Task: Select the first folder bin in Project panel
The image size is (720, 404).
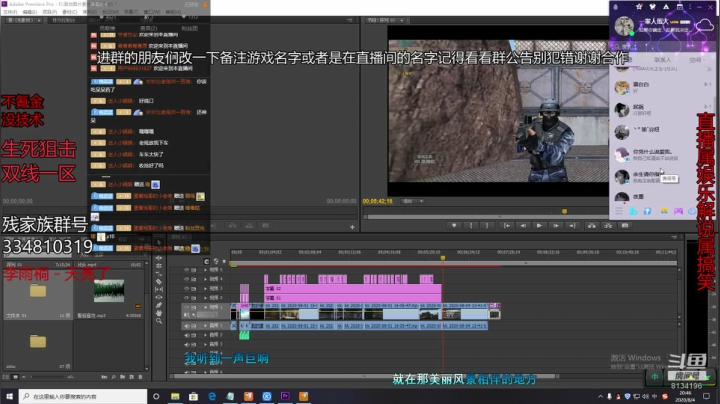Action: [x=38, y=291]
